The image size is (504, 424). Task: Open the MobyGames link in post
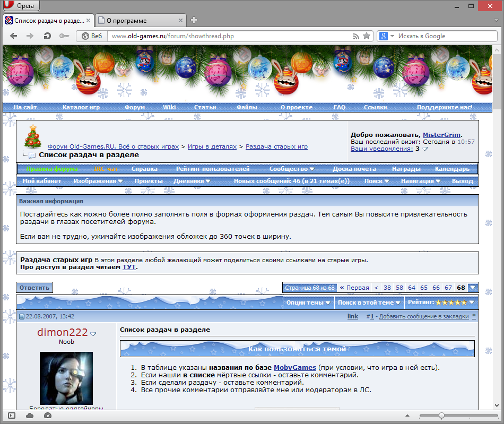[295, 367]
